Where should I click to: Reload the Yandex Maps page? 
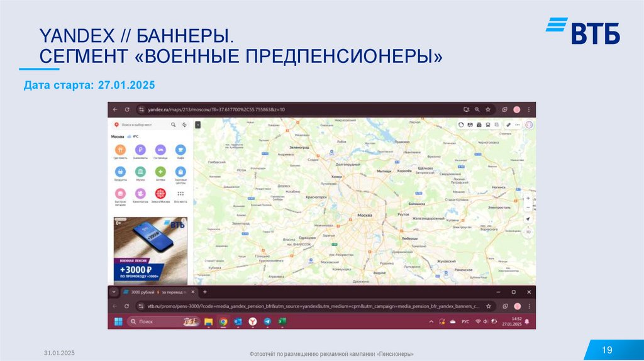pos(127,109)
